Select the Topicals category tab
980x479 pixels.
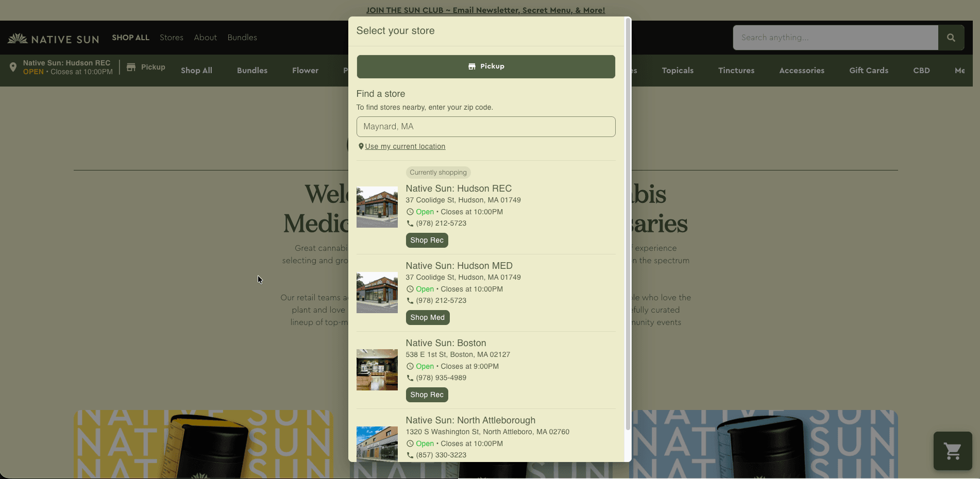(678, 71)
